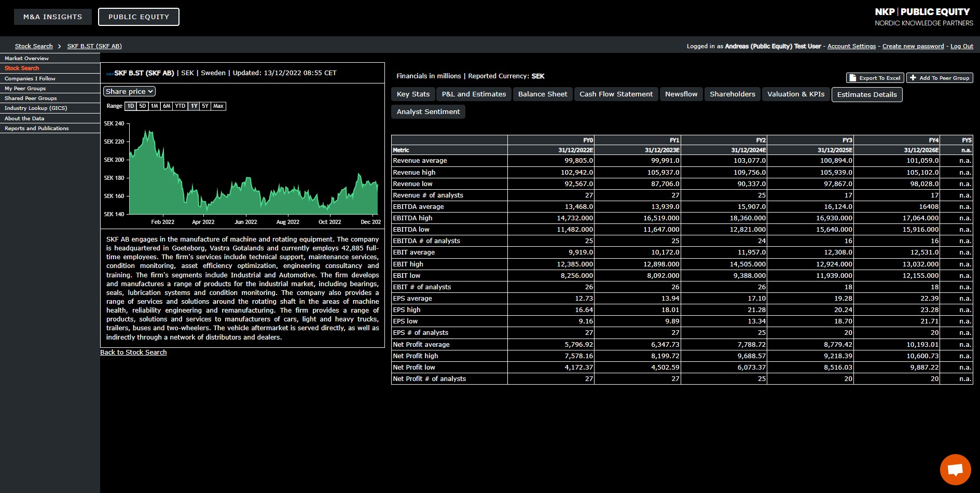Screen dimensions: 980x493
Task: Click the share price chart area
Action: tap(253, 176)
